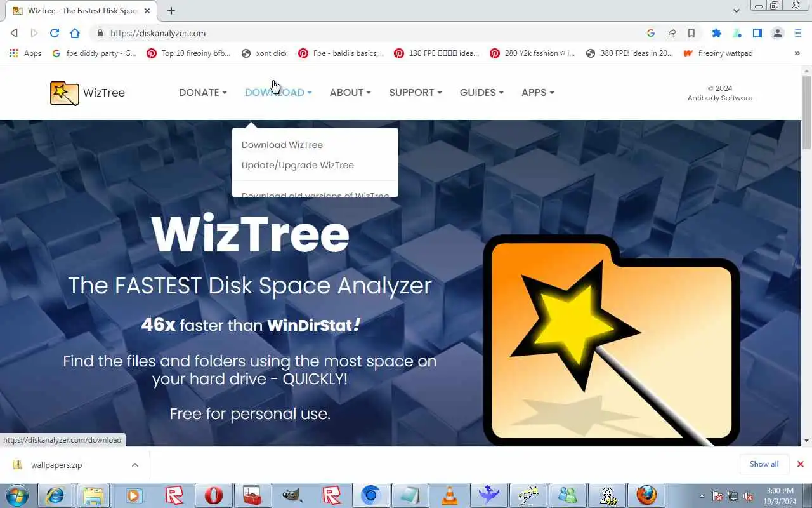The height and width of the screenshot is (508, 812).
Task: Click the large WizTree folder wand image
Action: 611,340
